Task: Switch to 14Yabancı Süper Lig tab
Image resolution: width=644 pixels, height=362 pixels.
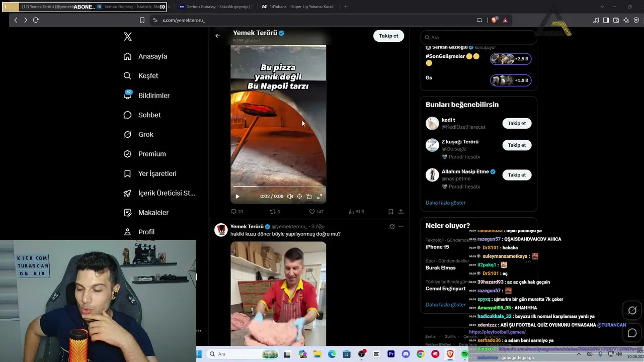Action: [x=298, y=7]
